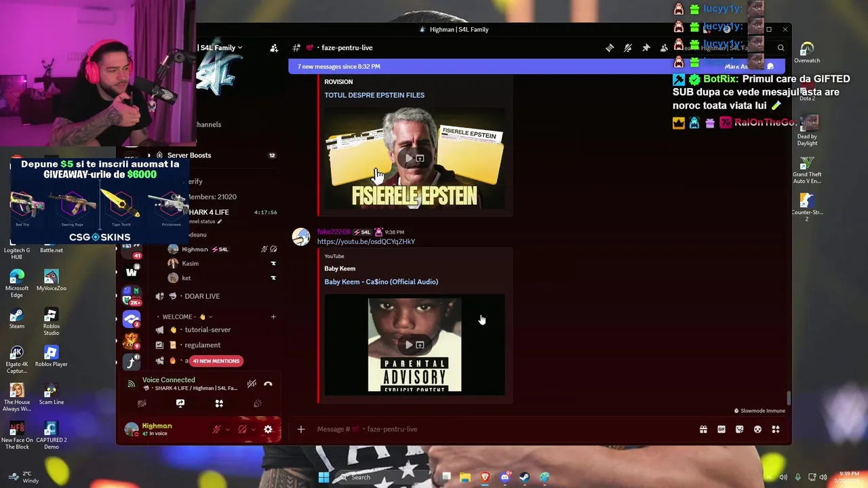Open the activities icon in voice panel
The image size is (868, 488).
coord(219,403)
